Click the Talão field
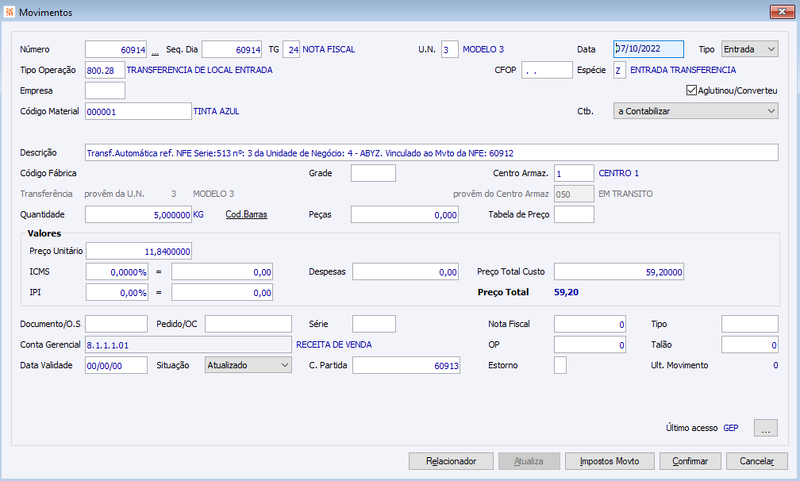Image resolution: width=800 pixels, height=481 pixels. [x=749, y=345]
